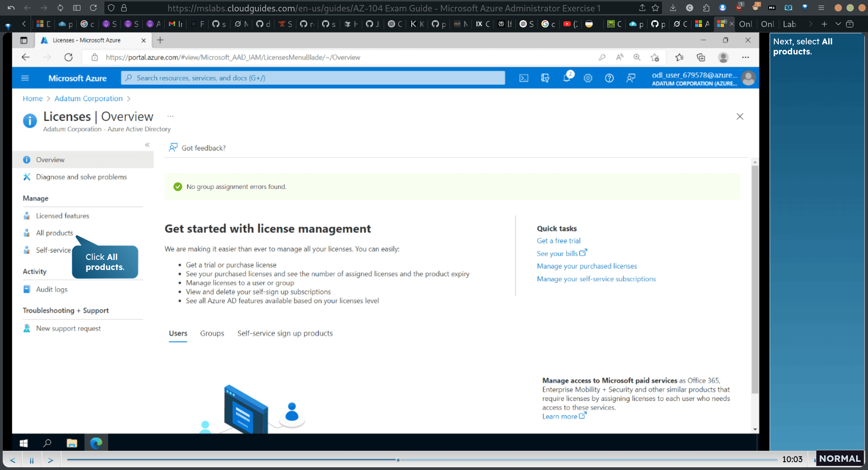Switch to the Groups tab
Viewport: 868px width, 470px height.
212,334
